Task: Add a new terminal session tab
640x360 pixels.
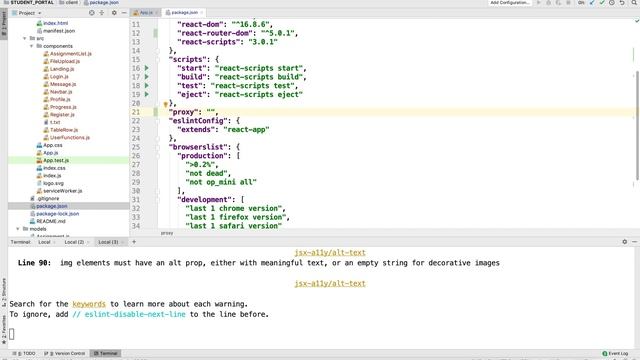Action: tap(134, 242)
